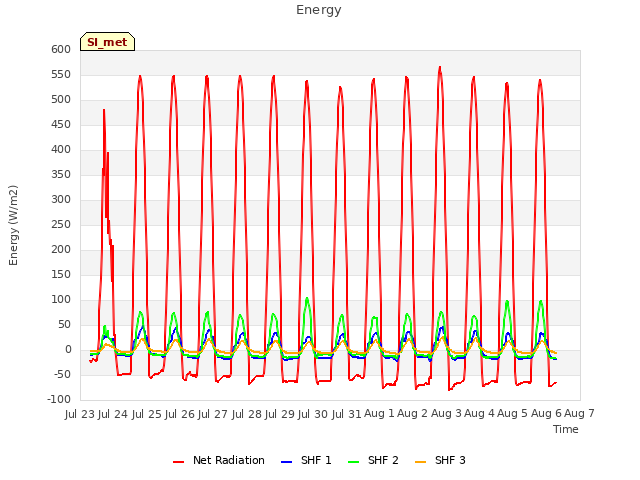The image size is (640, 480).
Task: Click the highest Net Radiation peak on Aug 3
Action: pos(440,67)
